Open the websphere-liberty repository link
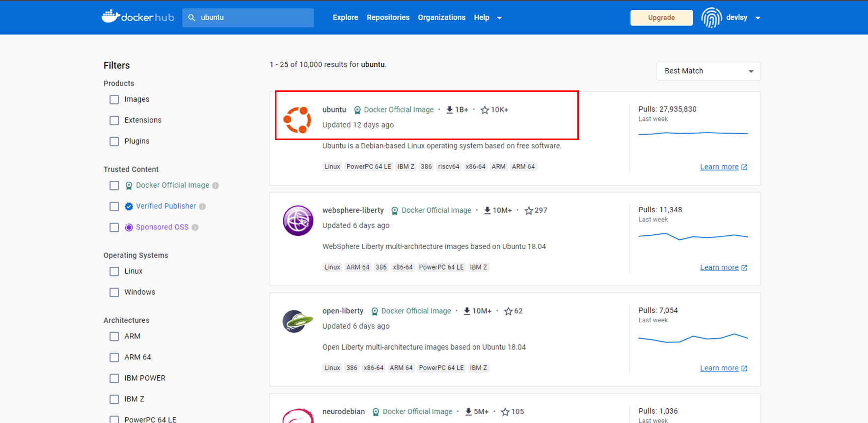This screenshot has width=868, height=423. pyautogui.click(x=353, y=210)
